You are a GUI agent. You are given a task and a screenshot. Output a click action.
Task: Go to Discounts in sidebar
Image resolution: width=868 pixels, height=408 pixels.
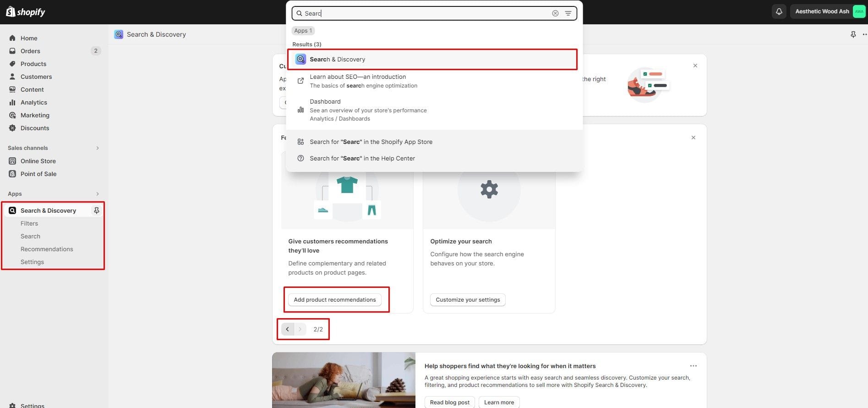(x=34, y=128)
